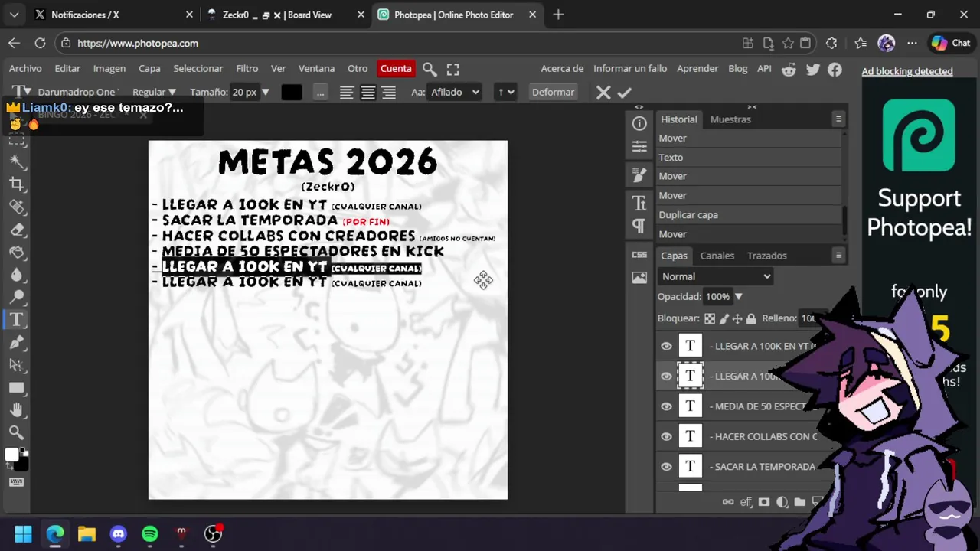This screenshot has width=980, height=551.
Task: Open the Capas panel menu icon
Action: [838, 256]
